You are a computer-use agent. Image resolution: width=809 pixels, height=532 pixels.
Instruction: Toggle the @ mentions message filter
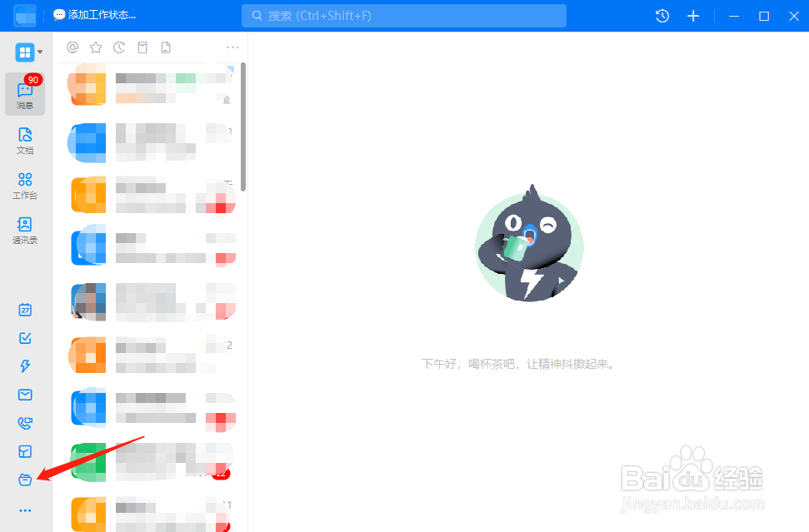[x=72, y=47]
